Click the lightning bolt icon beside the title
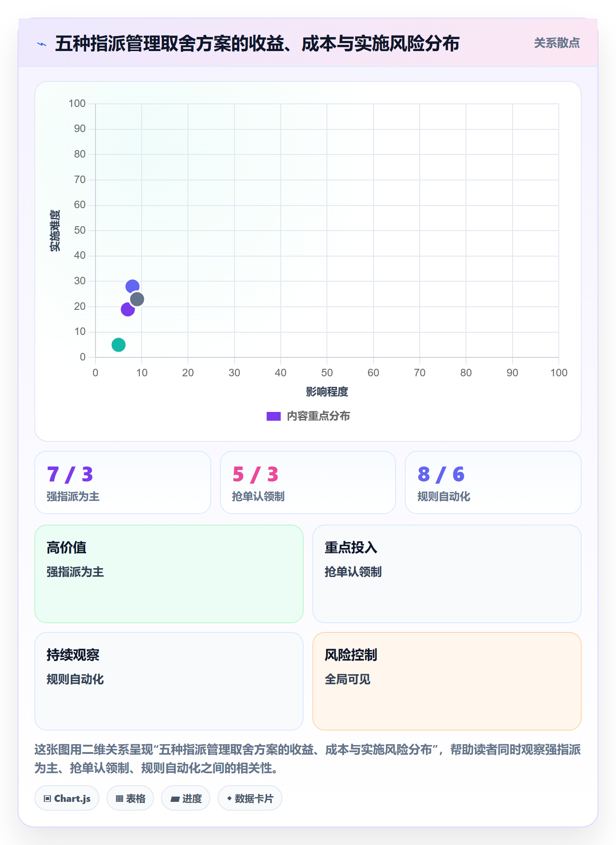 point(42,44)
